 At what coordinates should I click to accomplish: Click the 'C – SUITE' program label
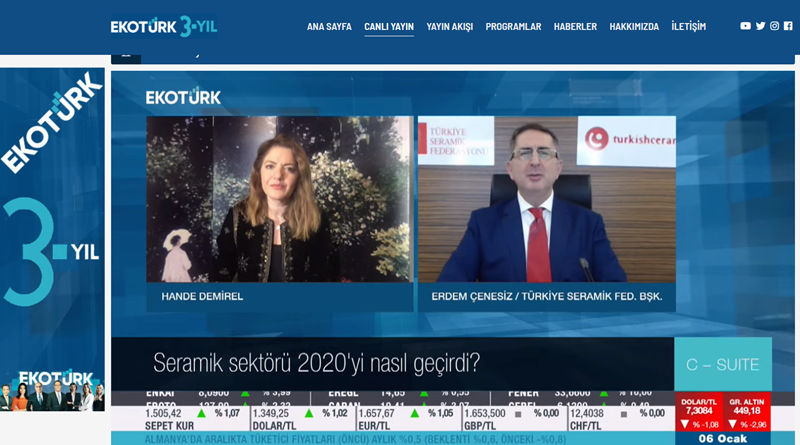pyautogui.click(x=722, y=364)
